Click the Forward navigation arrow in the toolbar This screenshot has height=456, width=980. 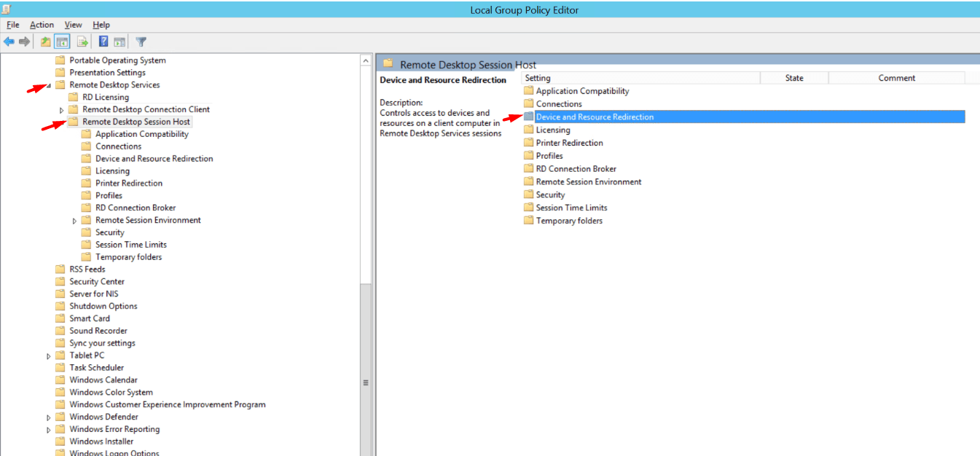[x=23, y=42]
